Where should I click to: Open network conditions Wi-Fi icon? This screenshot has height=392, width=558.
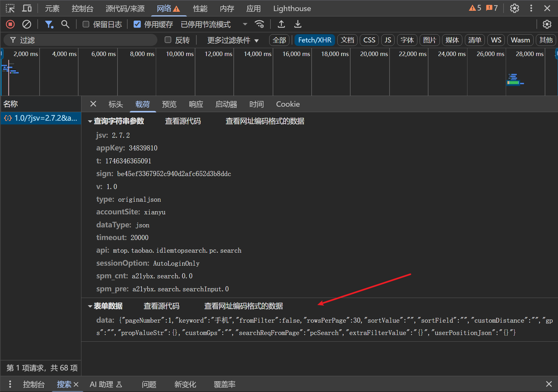coord(259,24)
